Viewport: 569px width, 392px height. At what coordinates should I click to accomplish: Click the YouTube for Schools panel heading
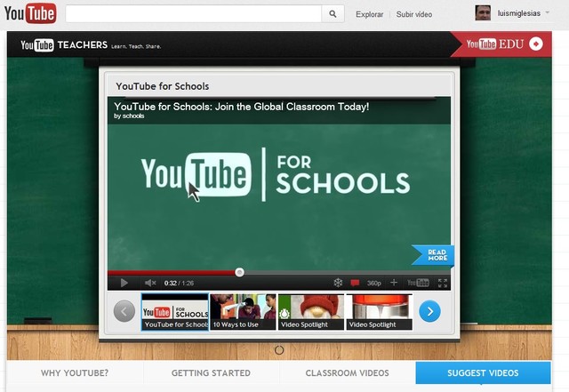[x=162, y=86]
